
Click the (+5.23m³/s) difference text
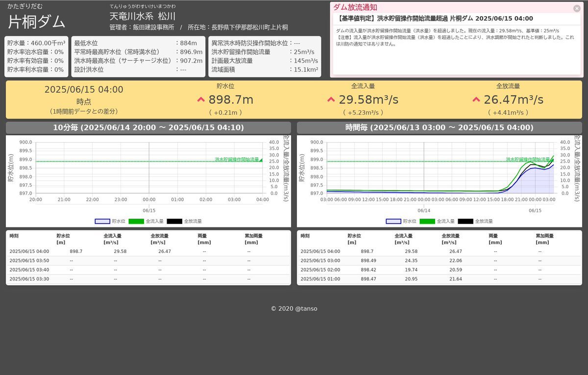pyautogui.click(x=363, y=113)
